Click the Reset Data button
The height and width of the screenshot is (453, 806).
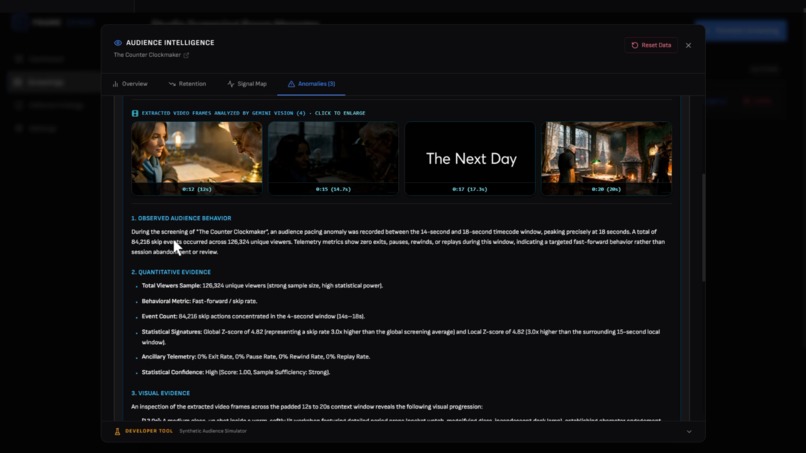pos(651,45)
